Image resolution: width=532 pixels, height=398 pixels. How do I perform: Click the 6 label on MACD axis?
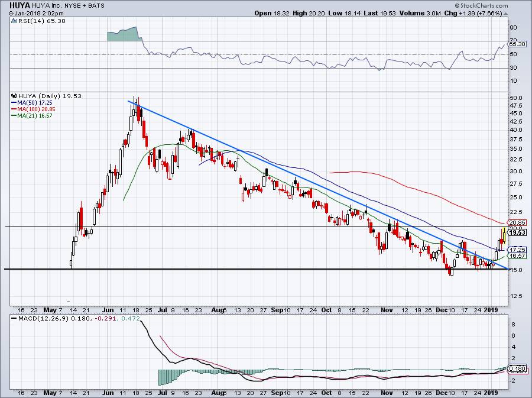click(x=513, y=336)
